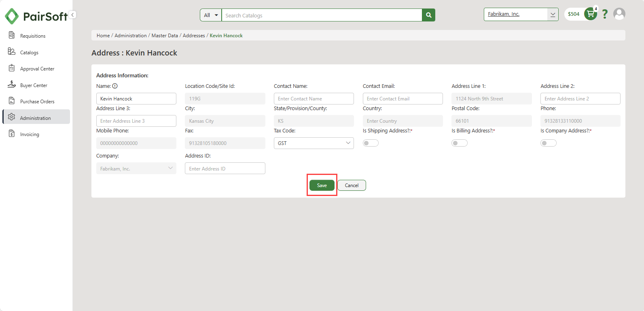Open the shopping cart icon
This screenshot has height=311, width=644.
pos(591,14)
